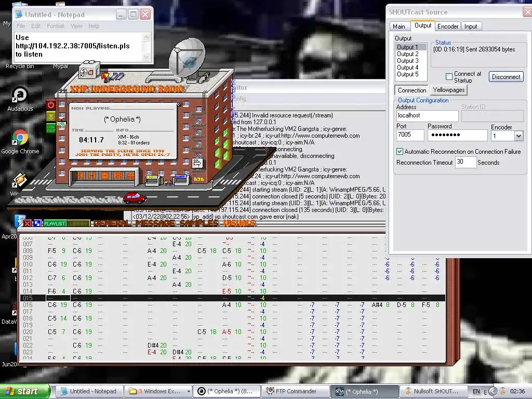
Task: Switch to FTP Commander taskbar button
Action: pos(296,391)
